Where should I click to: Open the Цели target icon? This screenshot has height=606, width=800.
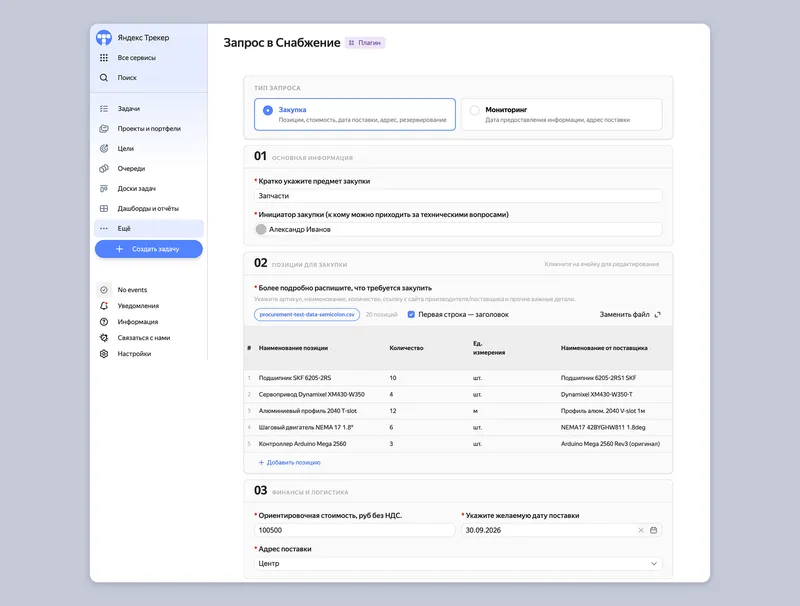104,148
